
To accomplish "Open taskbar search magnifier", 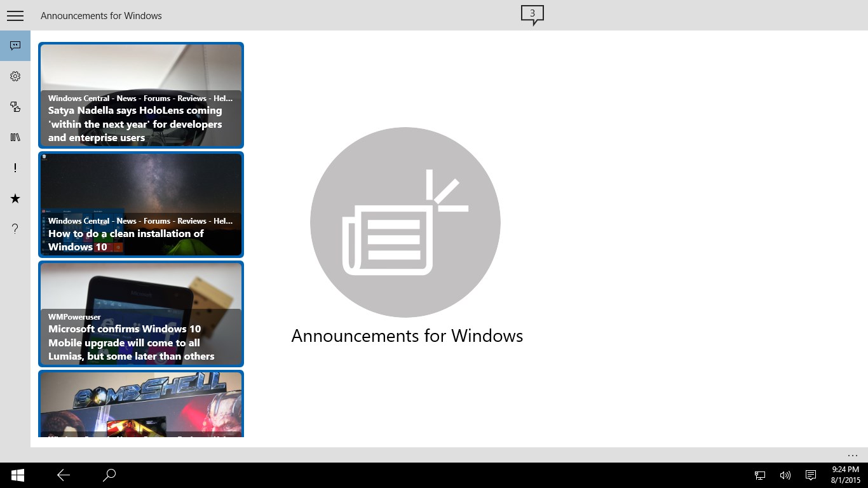I will point(109,475).
